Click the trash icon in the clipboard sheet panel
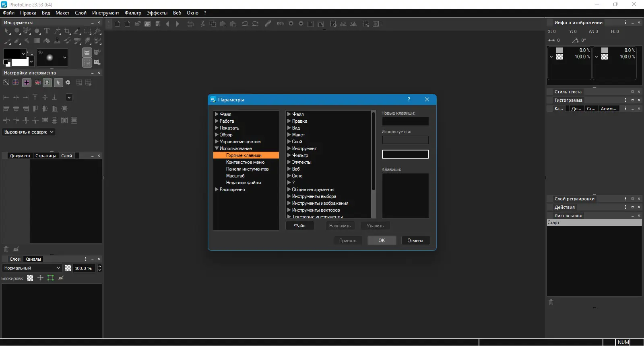The height and width of the screenshot is (346, 644). tap(551, 302)
